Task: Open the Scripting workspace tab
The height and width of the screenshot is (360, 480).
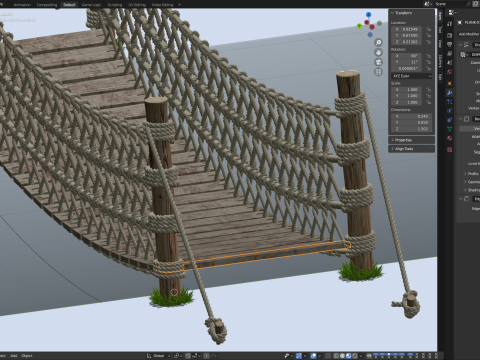Action: point(115,5)
